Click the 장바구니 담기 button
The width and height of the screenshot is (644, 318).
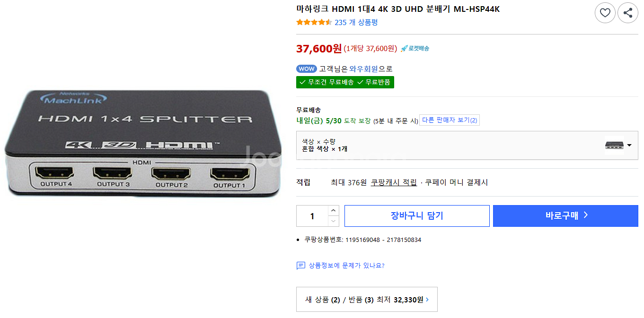click(x=417, y=216)
